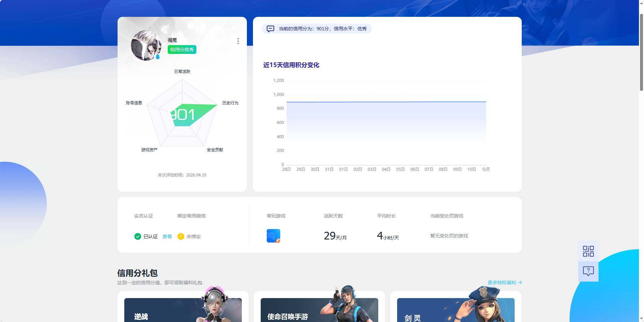
Task: Click the 信用分优秀 green badge
Action: 182,50
